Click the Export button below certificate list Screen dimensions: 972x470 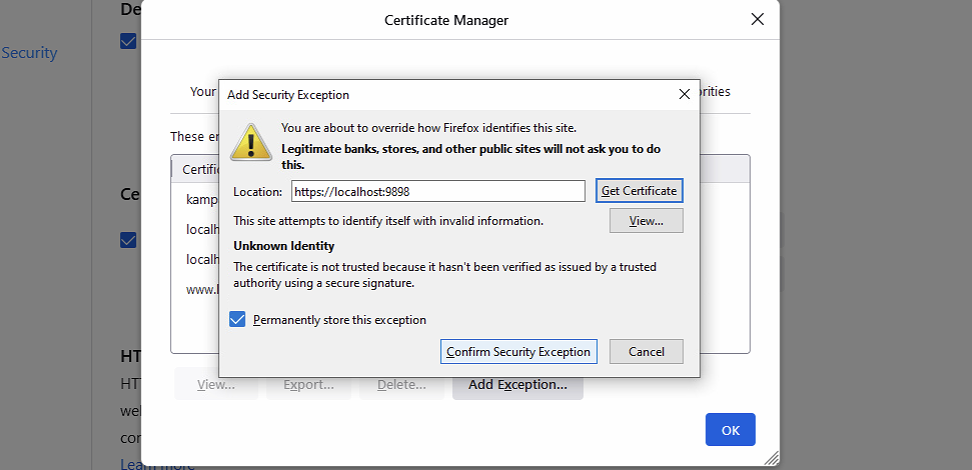[x=308, y=385]
